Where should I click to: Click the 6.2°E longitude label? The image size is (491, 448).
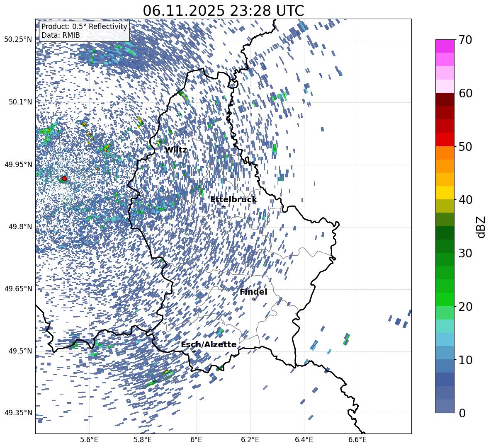pos(250,440)
